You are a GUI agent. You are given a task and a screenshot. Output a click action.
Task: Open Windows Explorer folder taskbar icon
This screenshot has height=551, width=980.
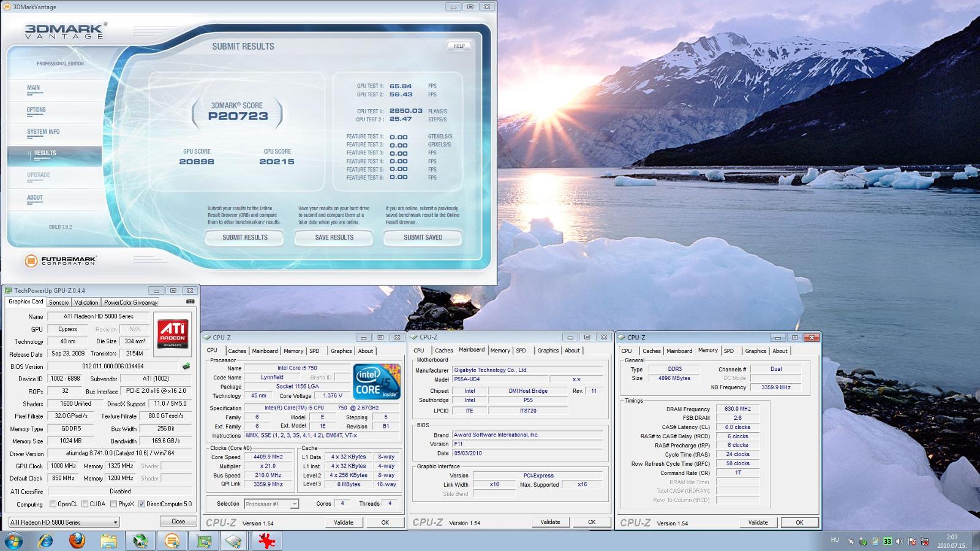click(108, 541)
